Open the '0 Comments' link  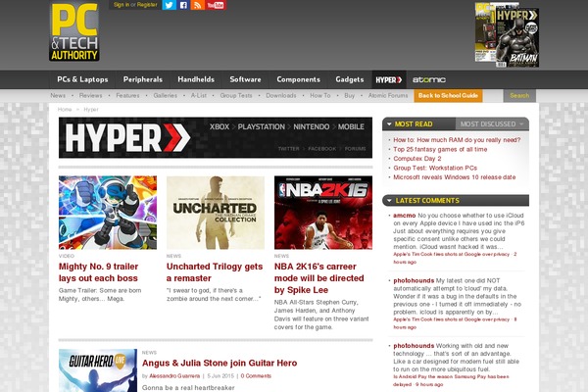coord(256,376)
